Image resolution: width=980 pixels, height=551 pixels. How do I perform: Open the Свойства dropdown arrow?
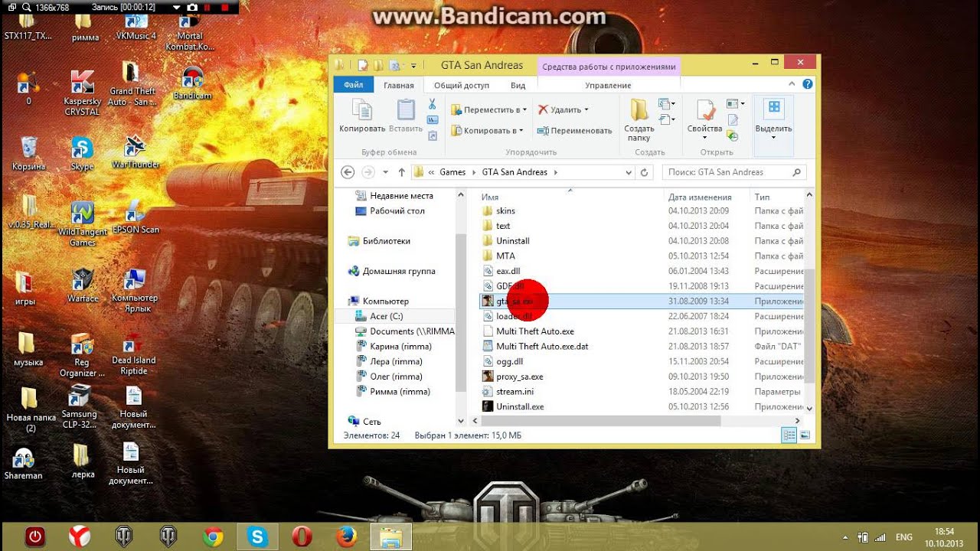pos(704,139)
